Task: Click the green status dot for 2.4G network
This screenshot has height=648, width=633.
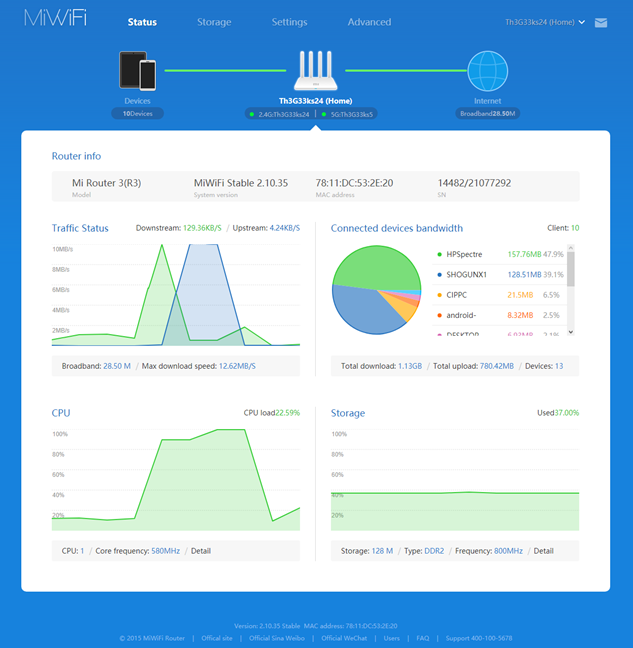Action: click(x=252, y=114)
